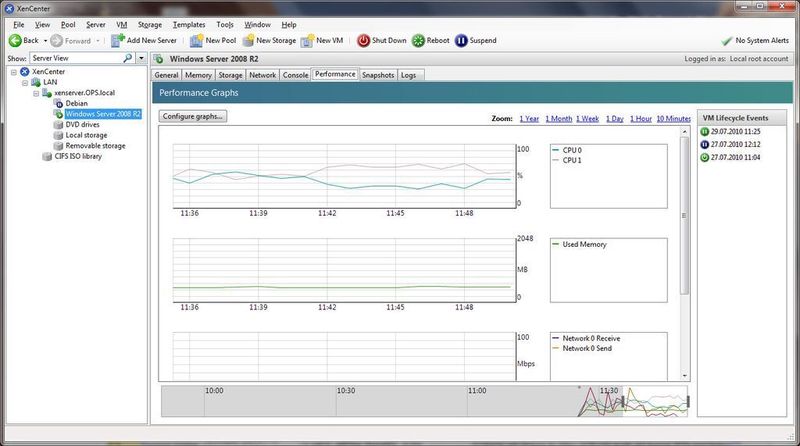Open the Server View combo box
This screenshot has width=800, height=446.
82,58
